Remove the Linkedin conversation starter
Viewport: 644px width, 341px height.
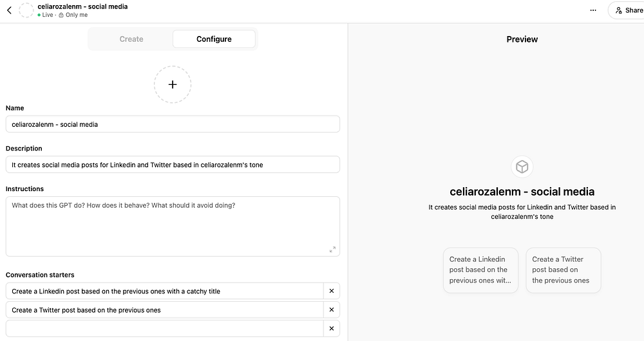click(x=332, y=291)
